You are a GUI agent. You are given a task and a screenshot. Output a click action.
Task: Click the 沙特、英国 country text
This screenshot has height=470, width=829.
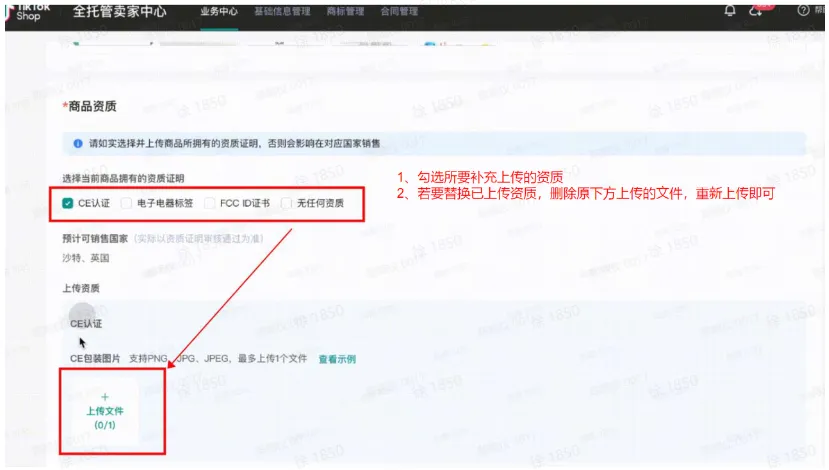[86, 258]
